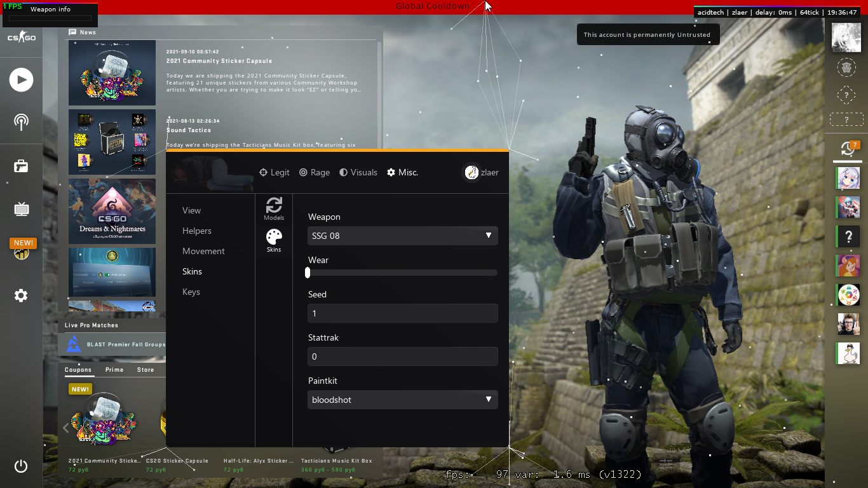The image size is (868, 488).
Task: Click the previous arrow in the store carousel
Action: [x=66, y=428]
